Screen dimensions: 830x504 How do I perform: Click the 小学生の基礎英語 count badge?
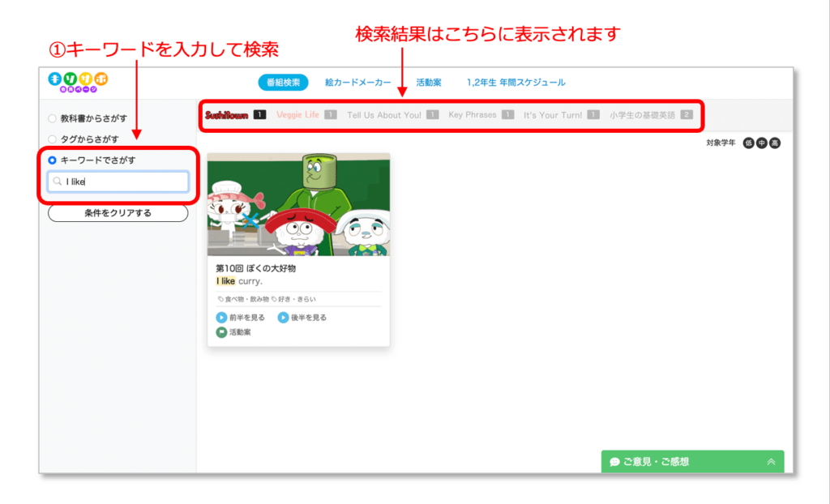[x=687, y=114]
